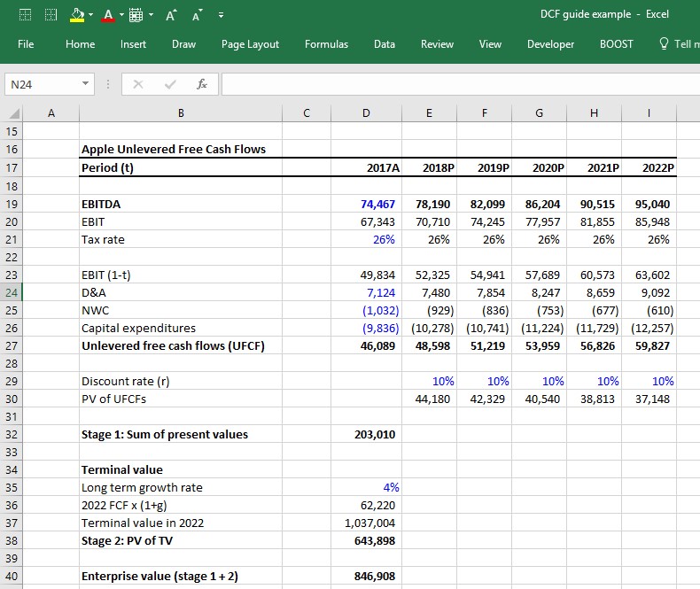Switch to the BOOST tab

(x=616, y=44)
